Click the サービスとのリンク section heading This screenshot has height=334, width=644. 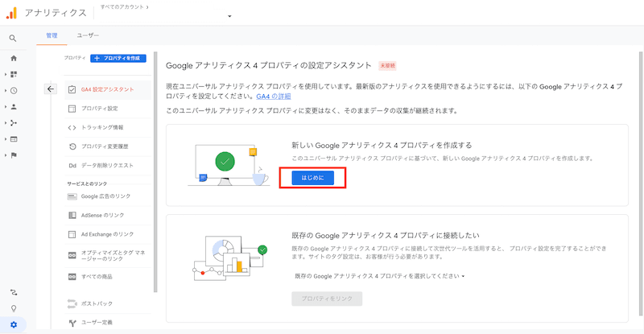(87, 183)
